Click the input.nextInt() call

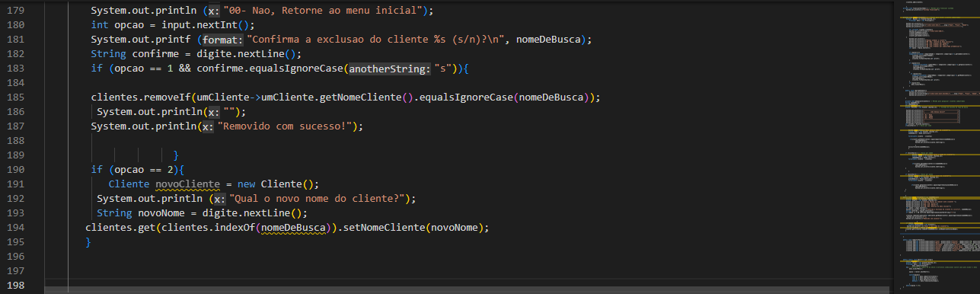[x=208, y=25]
